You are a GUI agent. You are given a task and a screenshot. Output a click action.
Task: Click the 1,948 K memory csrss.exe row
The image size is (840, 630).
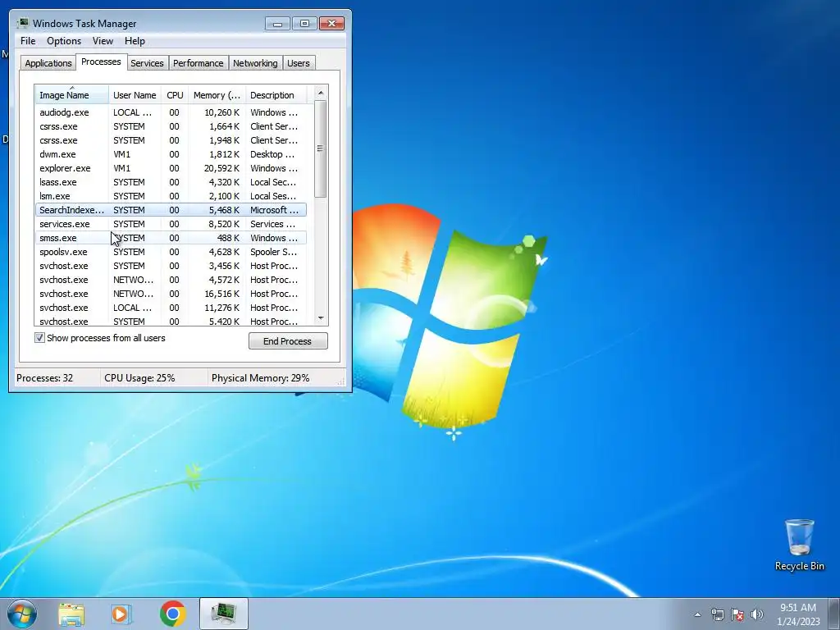click(x=171, y=140)
